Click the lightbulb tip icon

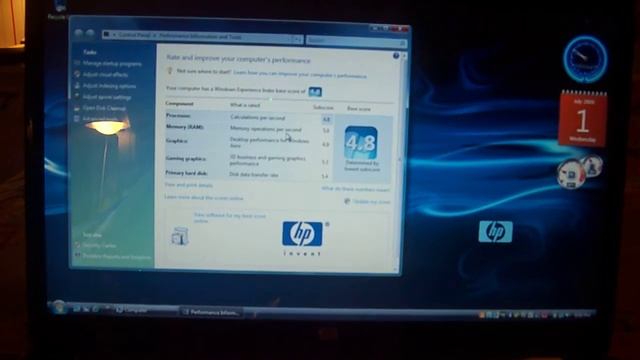(170, 71)
